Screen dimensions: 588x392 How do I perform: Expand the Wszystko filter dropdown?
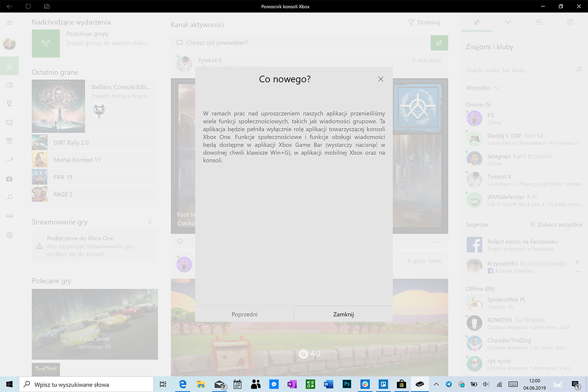(x=483, y=88)
